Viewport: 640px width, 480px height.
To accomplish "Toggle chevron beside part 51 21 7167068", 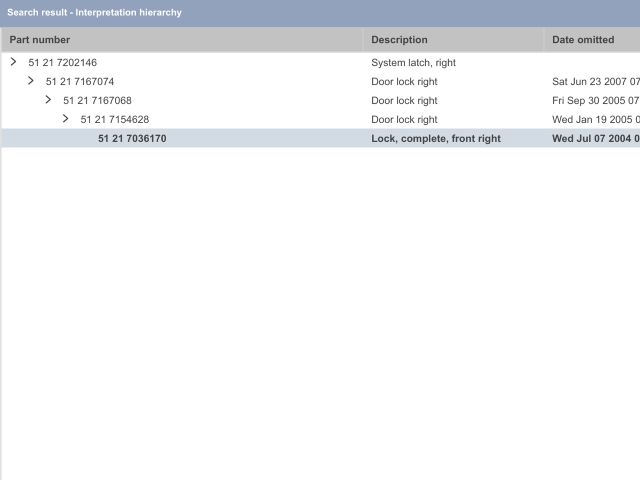I will [48, 100].
